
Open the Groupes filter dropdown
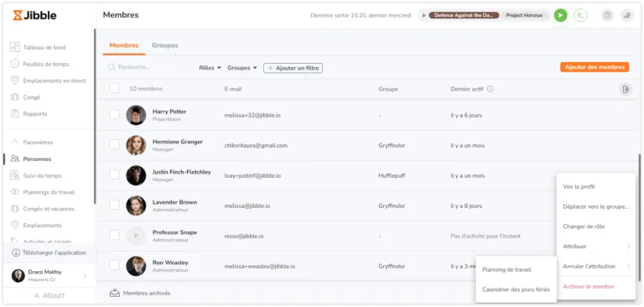tap(241, 68)
